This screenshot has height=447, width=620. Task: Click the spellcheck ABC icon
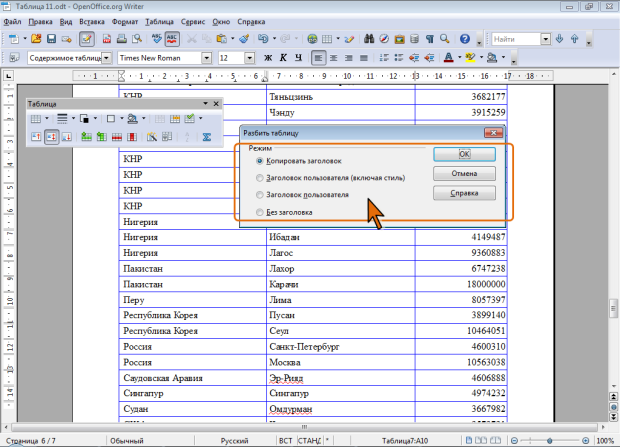coord(157,39)
